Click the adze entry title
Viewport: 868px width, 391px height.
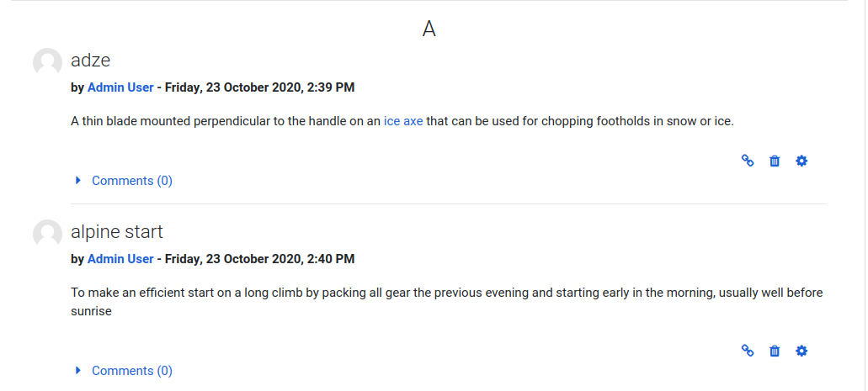[x=90, y=60]
